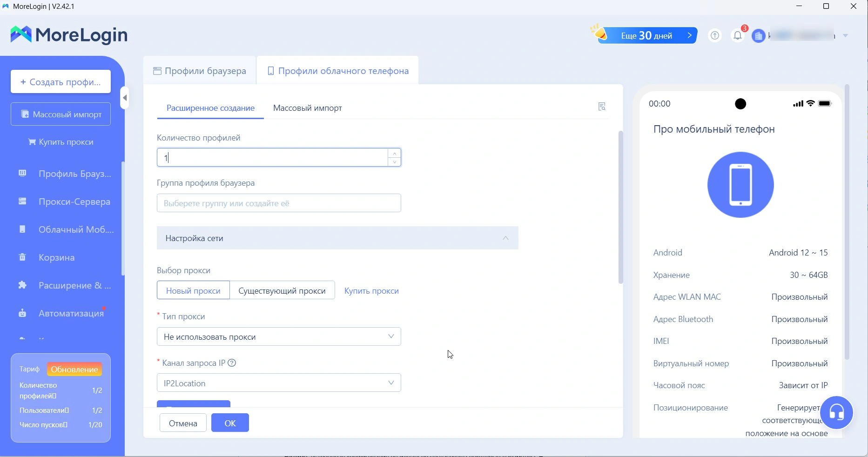Open Корзина trash in the sidebar
The height and width of the screenshot is (457, 868).
click(x=56, y=257)
